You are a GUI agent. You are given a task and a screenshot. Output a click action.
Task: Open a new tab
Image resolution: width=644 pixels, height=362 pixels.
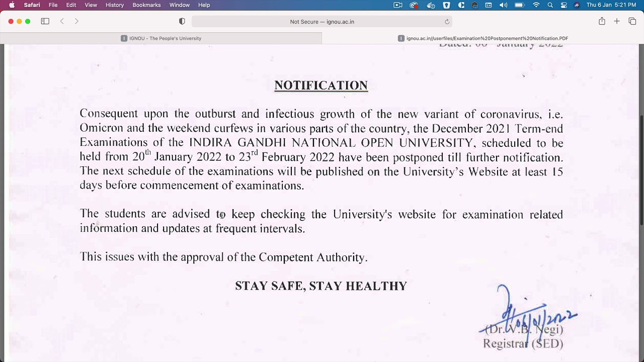tap(617, 21)
